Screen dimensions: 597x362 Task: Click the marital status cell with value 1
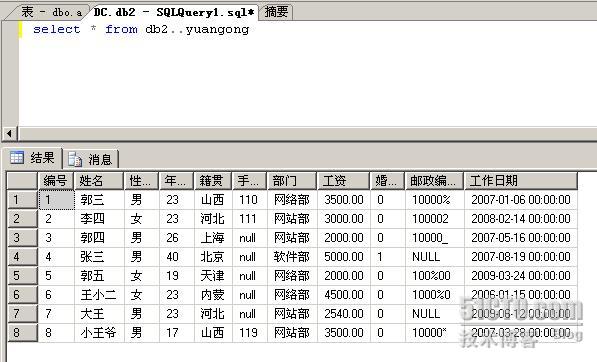coord(387,257)
